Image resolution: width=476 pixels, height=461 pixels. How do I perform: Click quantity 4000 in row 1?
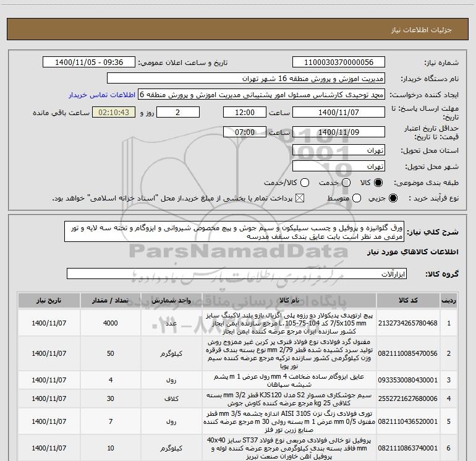tap(110, 323)
